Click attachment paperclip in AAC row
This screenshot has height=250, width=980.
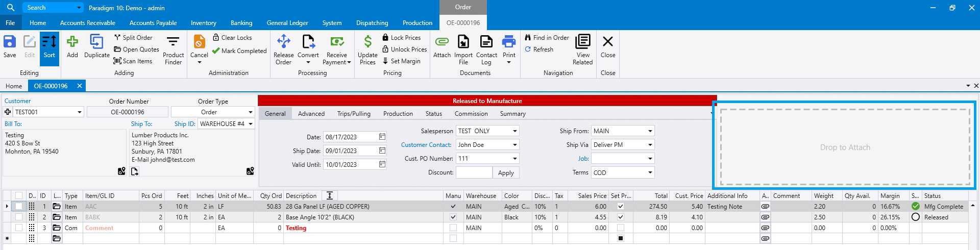765,207
